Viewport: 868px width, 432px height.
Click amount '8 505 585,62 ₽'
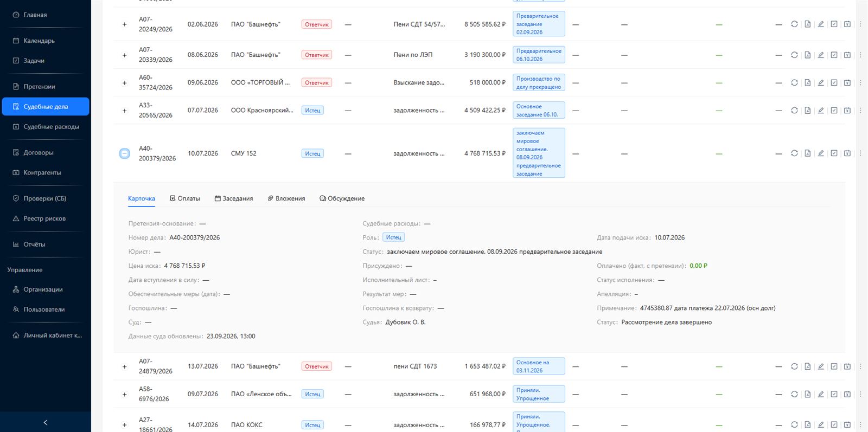coord(484,24)
